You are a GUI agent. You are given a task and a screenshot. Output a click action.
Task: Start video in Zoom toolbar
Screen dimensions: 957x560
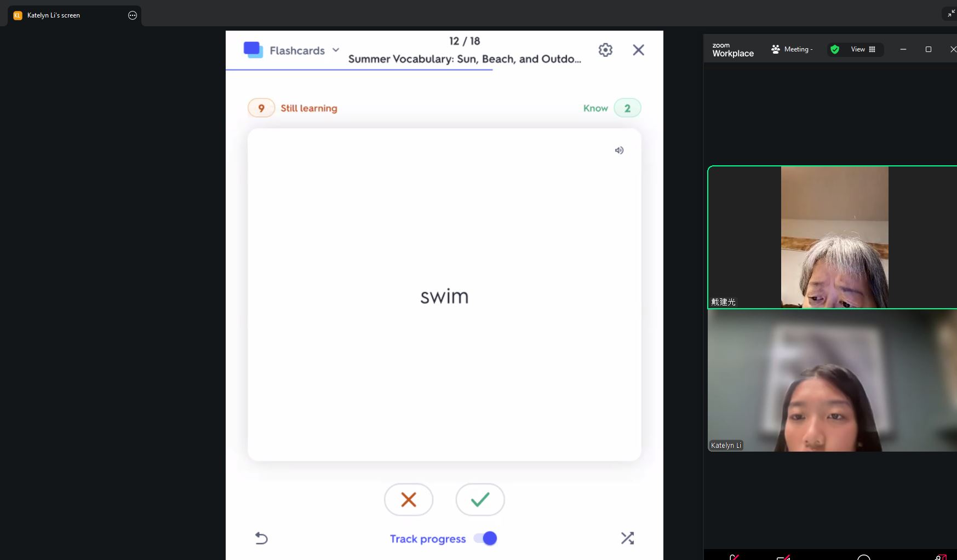pos(783,557)
